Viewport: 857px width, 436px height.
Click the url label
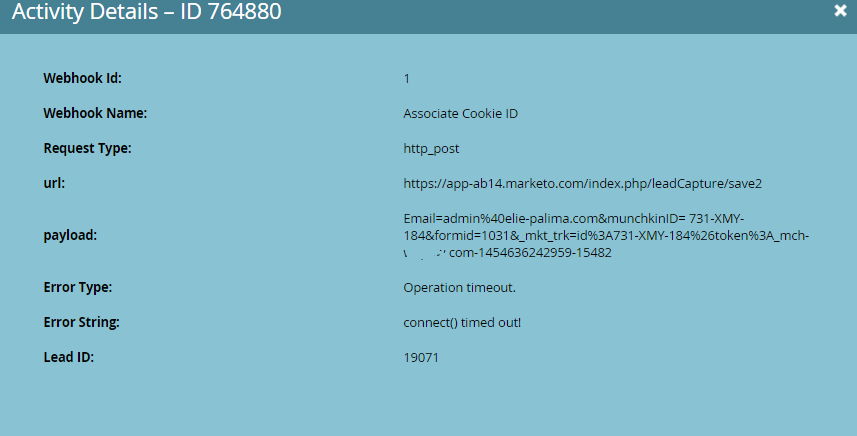coord(54,183)
